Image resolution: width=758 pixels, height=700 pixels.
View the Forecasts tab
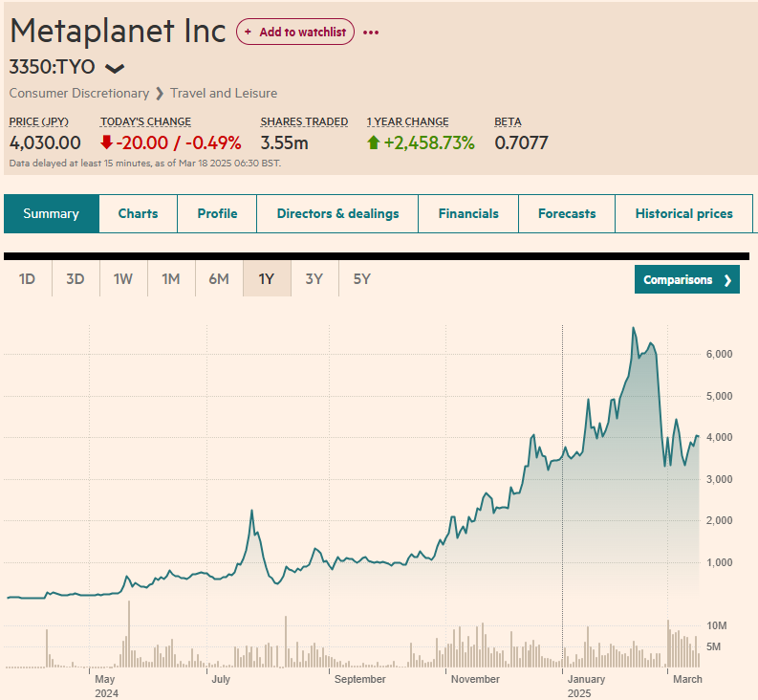[x=567, y=214]
